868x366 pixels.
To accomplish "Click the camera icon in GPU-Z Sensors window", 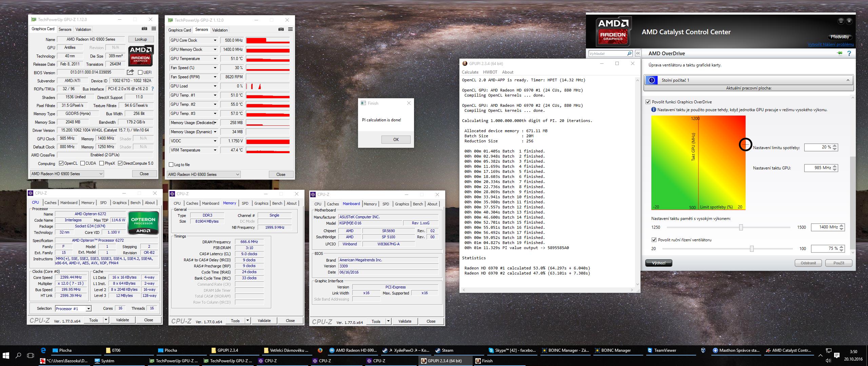I will click(281, 29).
